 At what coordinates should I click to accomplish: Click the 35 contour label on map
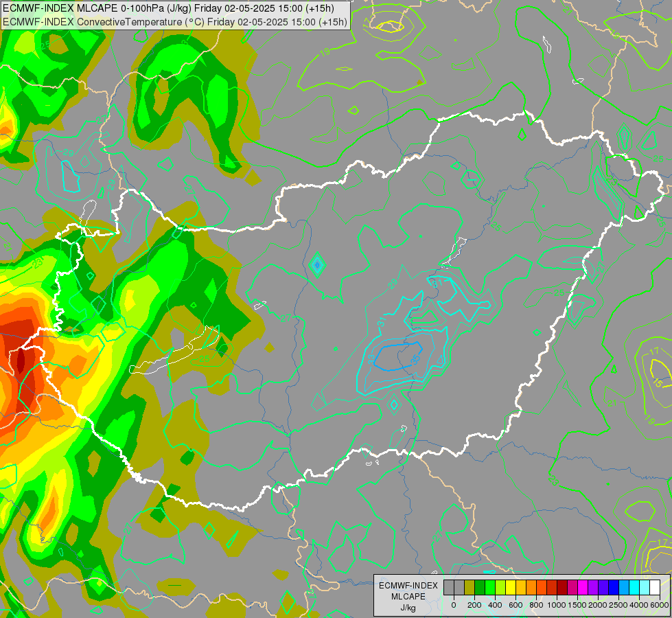click(415, 359)
